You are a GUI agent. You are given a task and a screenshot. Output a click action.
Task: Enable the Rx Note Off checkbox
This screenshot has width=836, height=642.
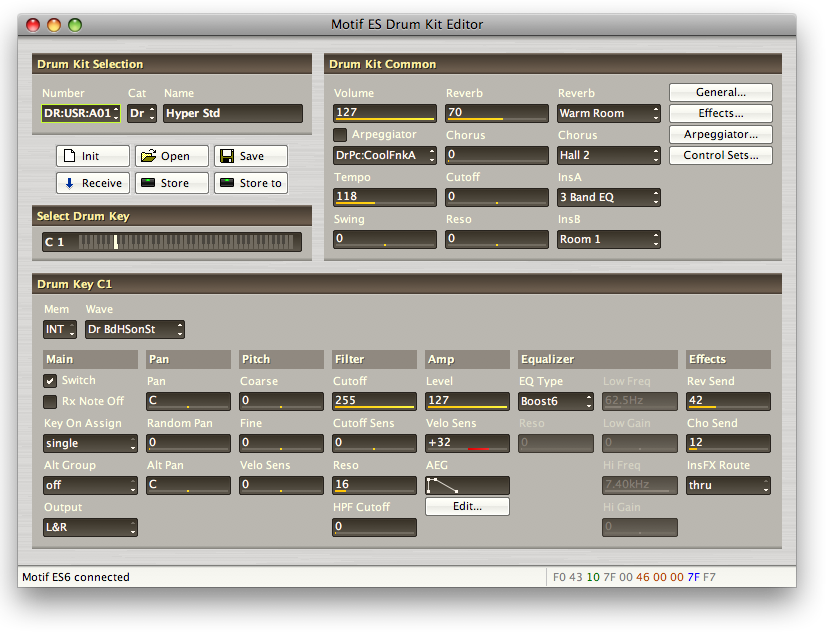pyautogui.click(x=50, y=401)
